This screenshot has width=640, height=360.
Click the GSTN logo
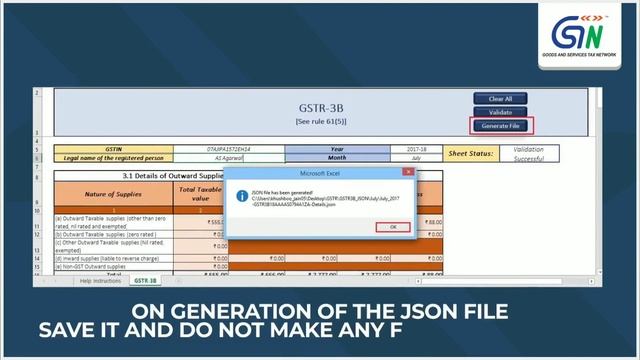(579, 36)
